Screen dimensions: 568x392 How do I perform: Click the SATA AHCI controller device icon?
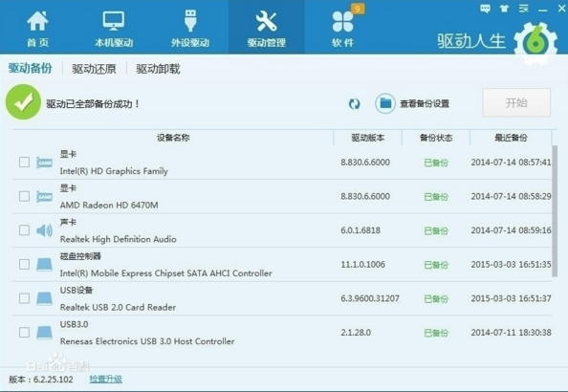(44, 265)
